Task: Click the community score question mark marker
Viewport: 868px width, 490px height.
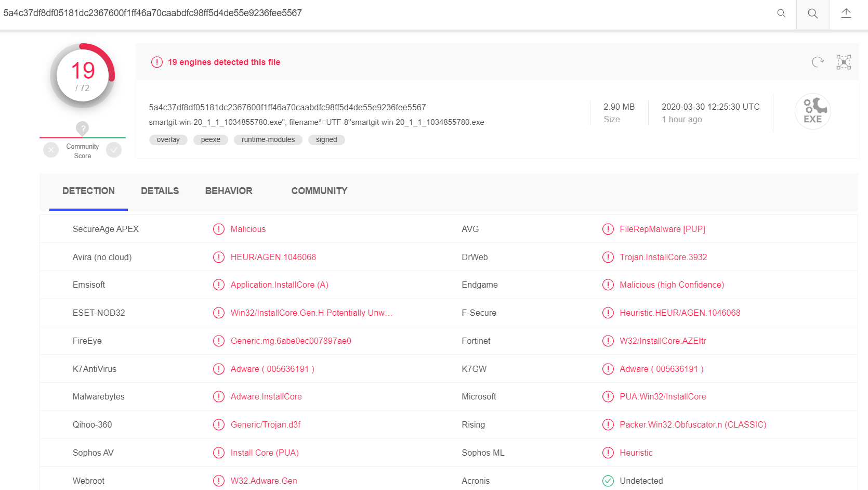Action: point(82,128)
